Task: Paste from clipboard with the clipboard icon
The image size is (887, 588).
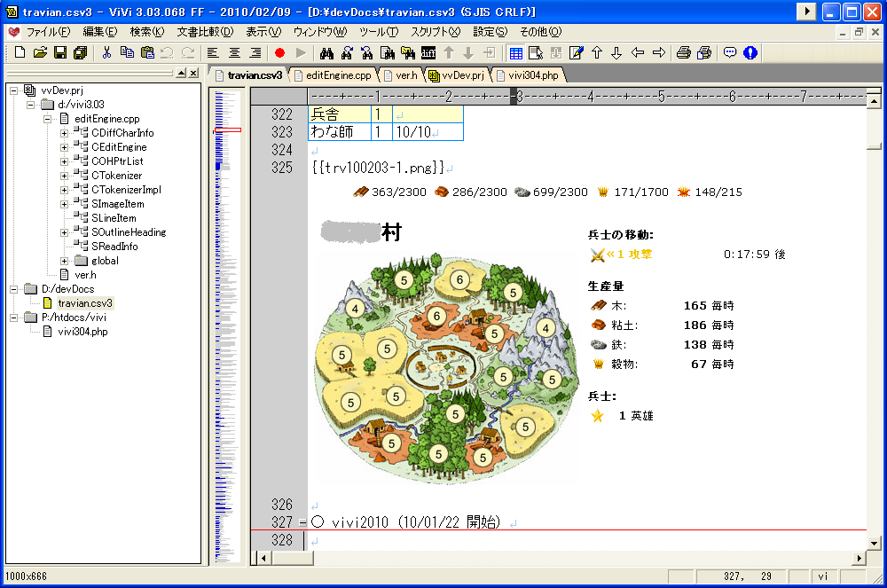Action: coord(147,52)
